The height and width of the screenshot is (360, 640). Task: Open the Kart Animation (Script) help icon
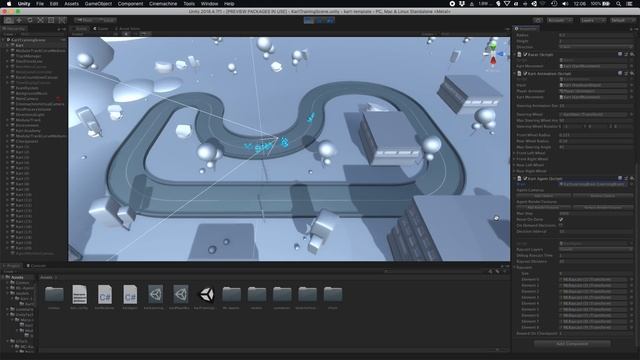tap(620, 73)
